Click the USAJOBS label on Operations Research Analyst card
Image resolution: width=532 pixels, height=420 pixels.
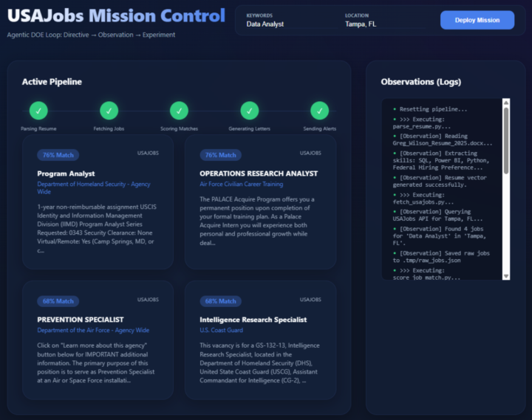pyautogui.click(x=310, y=154)
